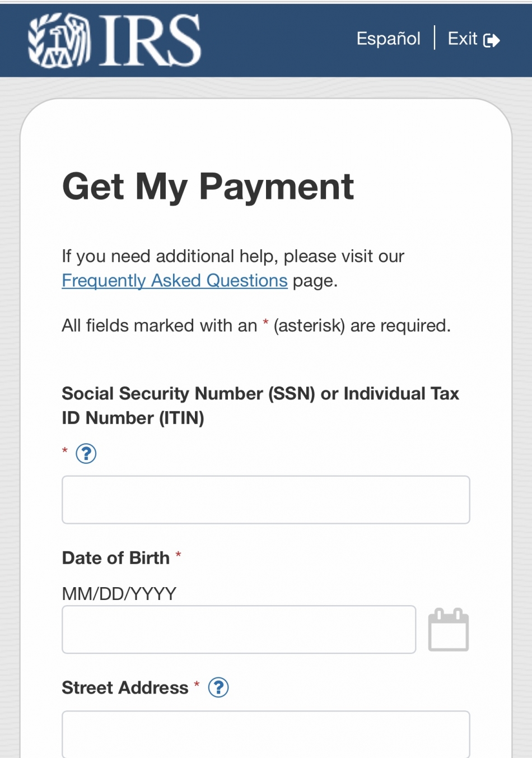This screenshot has height=758, width=532.
Task: Open the SSN or ITIN help tooltip icon
Action: pos(86,453)
